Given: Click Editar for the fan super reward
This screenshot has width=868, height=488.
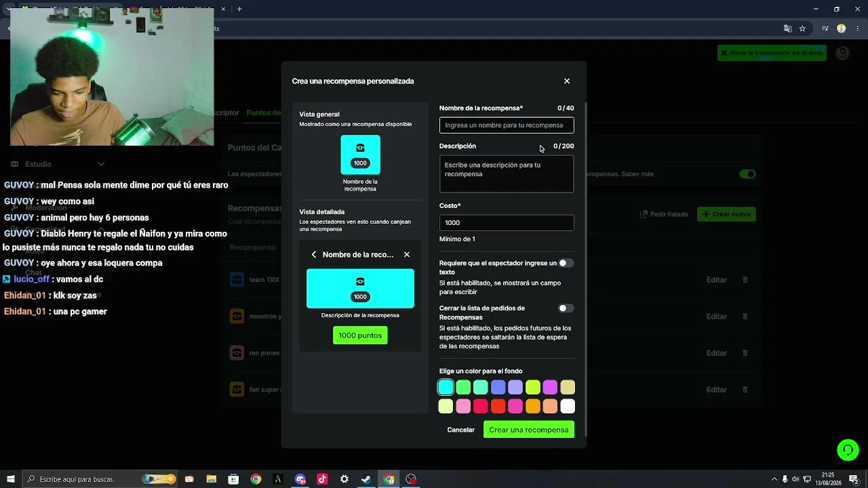Looking at the screenshot, I should tap(717, 390).
